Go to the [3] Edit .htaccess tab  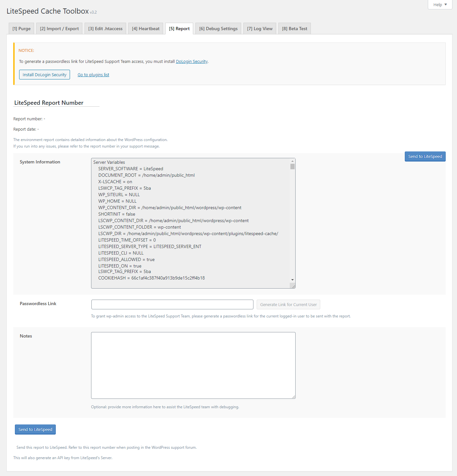point(105,29)
